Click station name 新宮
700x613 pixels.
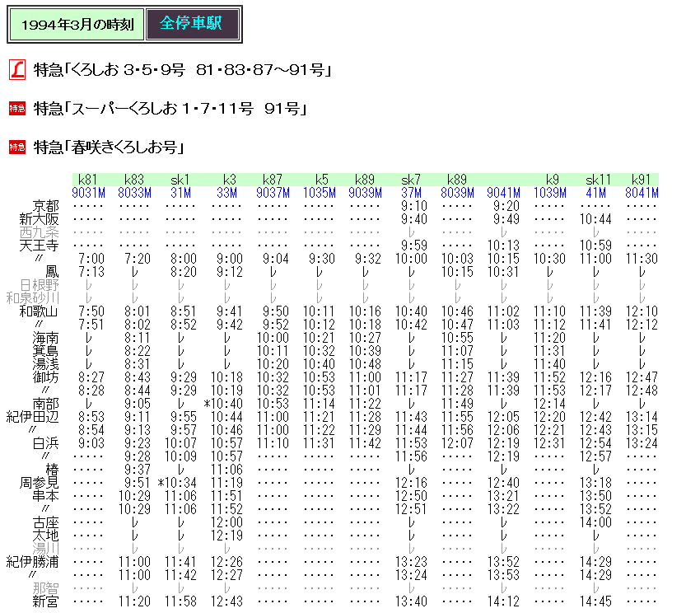(x=45, y=601)
